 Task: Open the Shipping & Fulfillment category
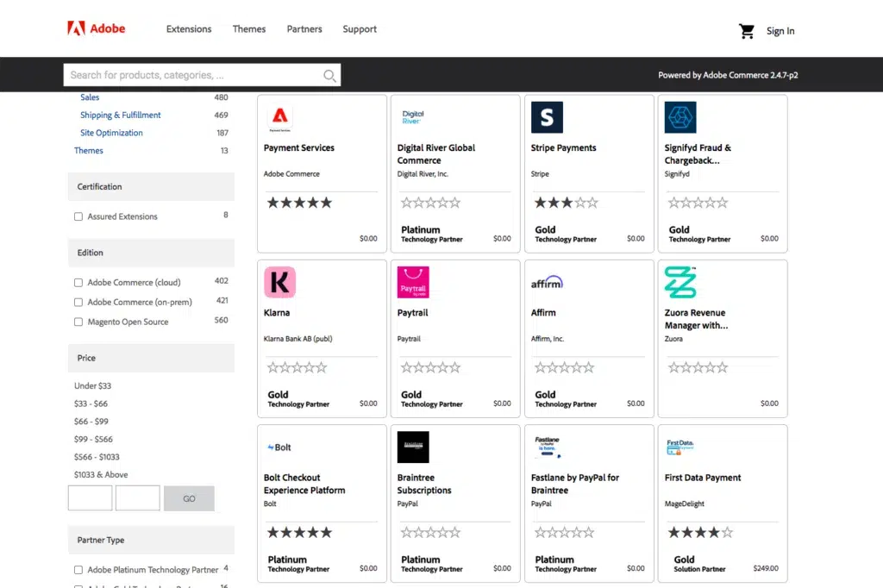click(x=121, y=116)
